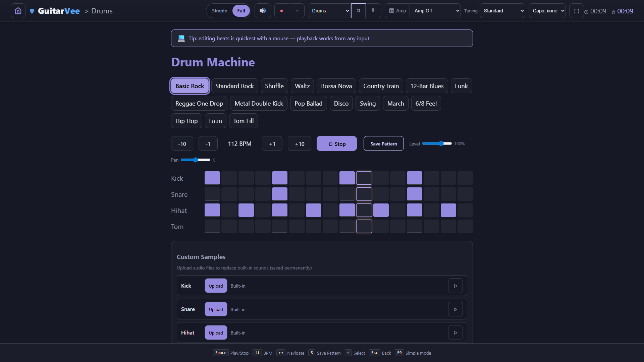The width and height of the screenshot is (644, 362).
Task: Click the speaker volume icon
Action: (263, 11)
